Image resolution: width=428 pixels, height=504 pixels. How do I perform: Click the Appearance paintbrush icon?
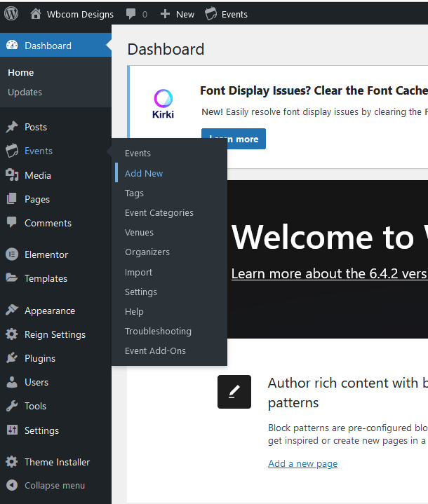(x=12, y=311)
